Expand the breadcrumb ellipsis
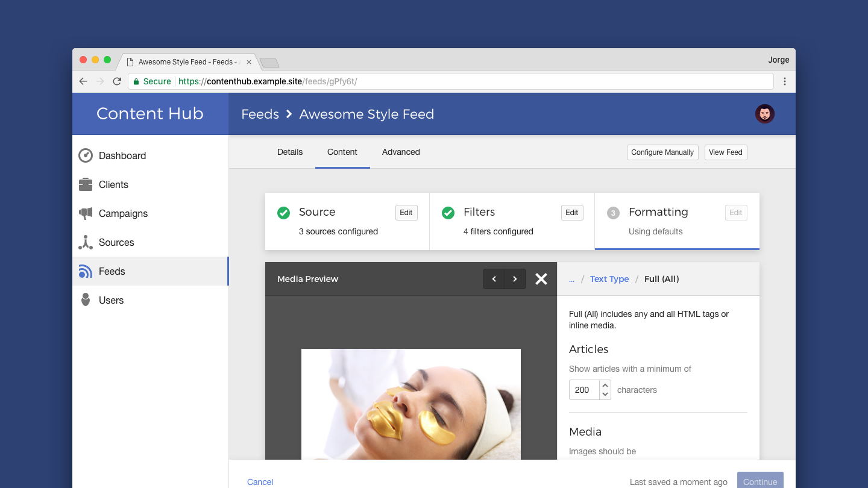This screenshot has width=868, height=488. pyautogui.click(x=571, y=279)
